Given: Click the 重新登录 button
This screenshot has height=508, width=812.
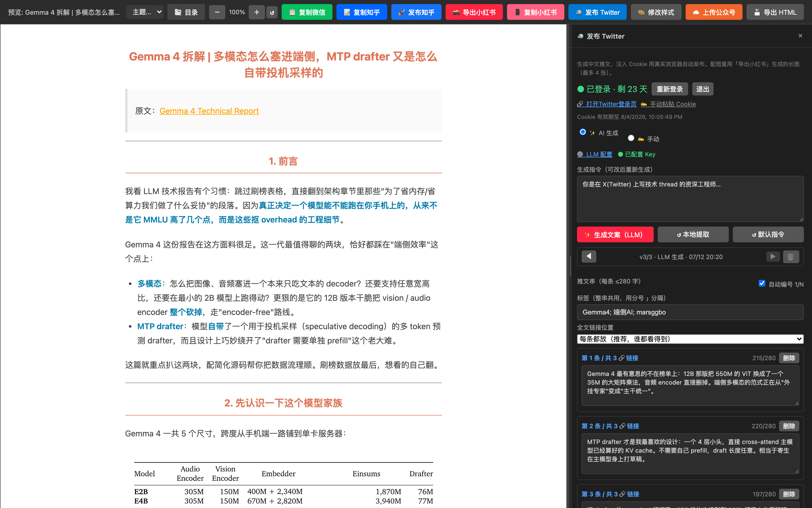Looking at the screenshot, I should click(x=670, y=89).
